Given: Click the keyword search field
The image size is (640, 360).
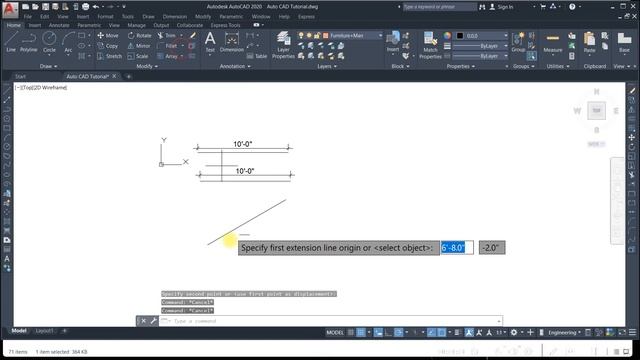Looking at the screenshot, I should click(440, 7).
